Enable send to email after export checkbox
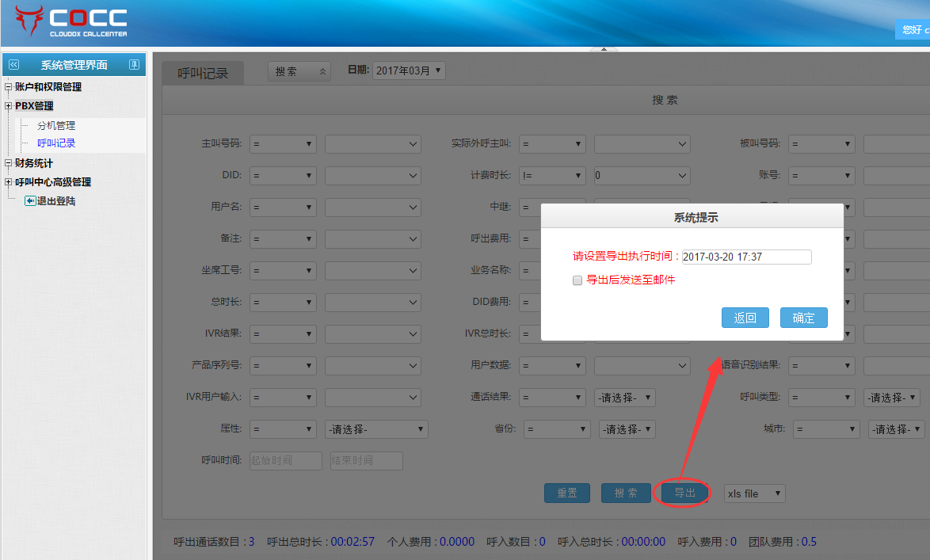Screen dimensions: 930x560 (x=577, y=280)
